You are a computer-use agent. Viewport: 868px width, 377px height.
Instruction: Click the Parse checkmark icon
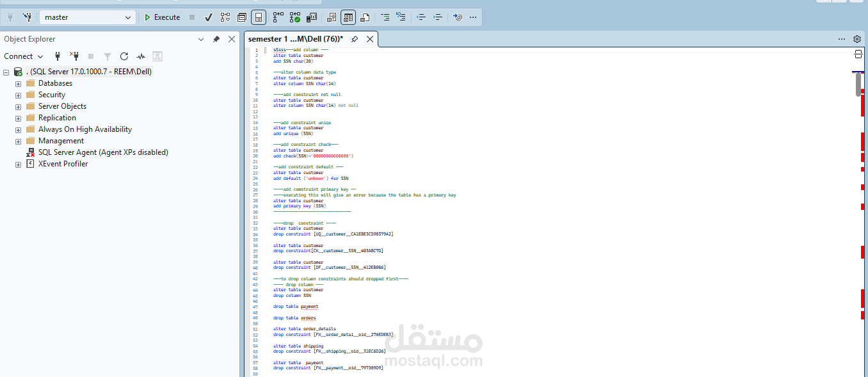208,17
